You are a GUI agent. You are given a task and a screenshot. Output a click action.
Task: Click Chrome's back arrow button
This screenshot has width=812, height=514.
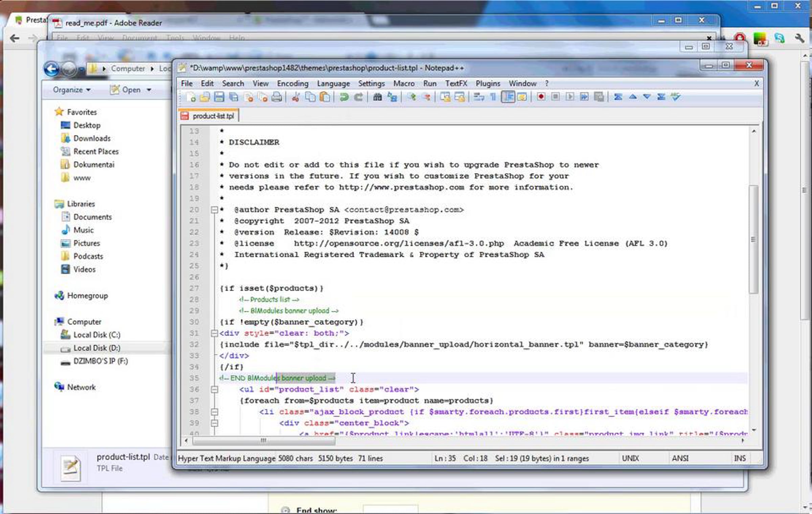point(15,38)
